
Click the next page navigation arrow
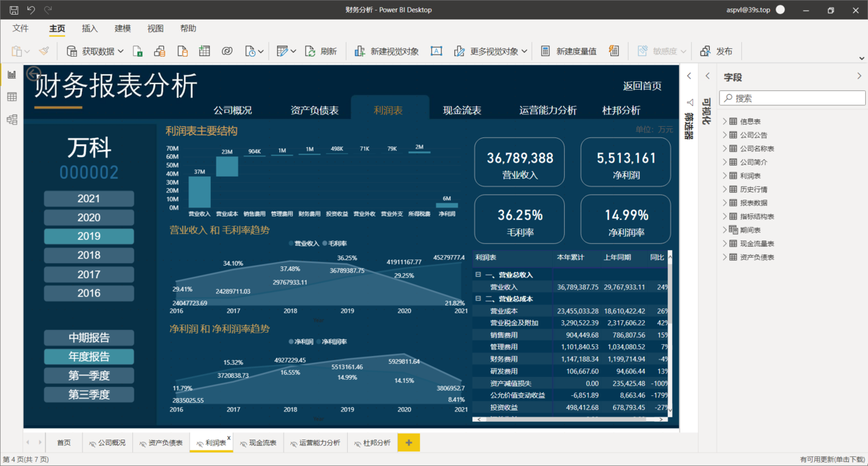tap(39, 442)
